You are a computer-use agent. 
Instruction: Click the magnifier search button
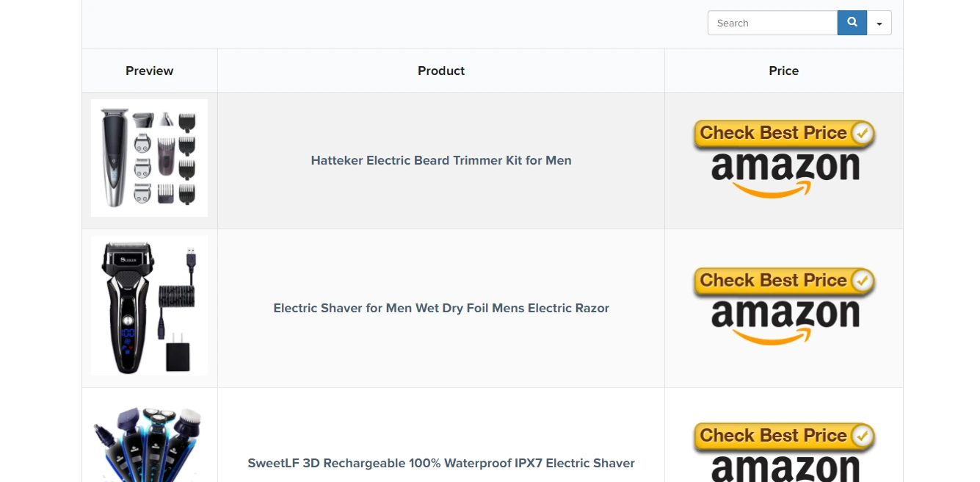[x=852, y=23]
